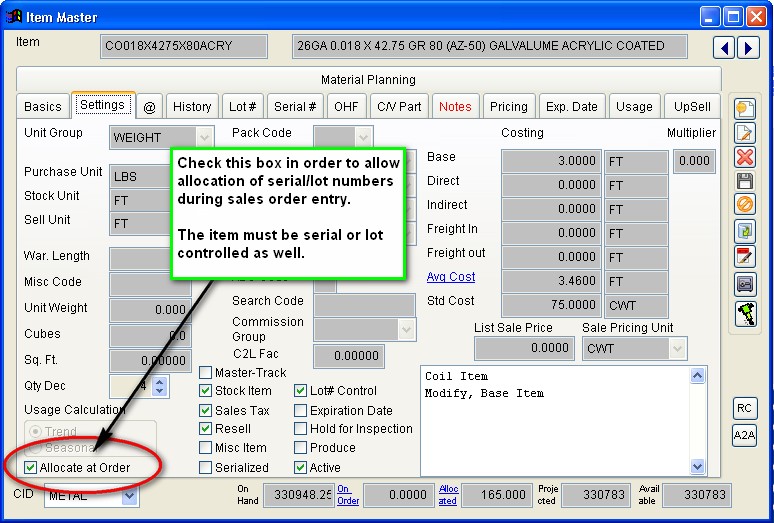Uncheck the Allocate at Order checkbox
774x523 pixels.
[31, 467]
